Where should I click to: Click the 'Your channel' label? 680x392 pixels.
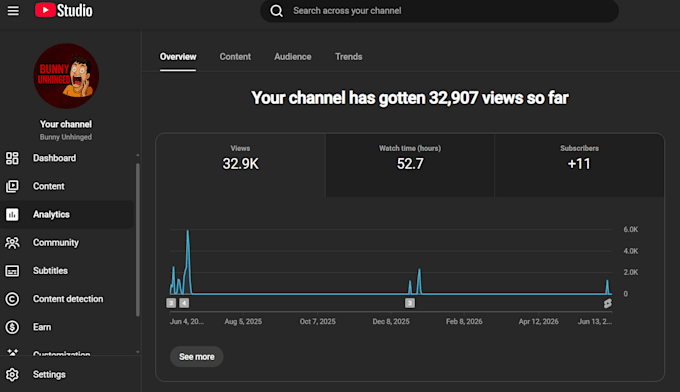click(x=66, y=124)
